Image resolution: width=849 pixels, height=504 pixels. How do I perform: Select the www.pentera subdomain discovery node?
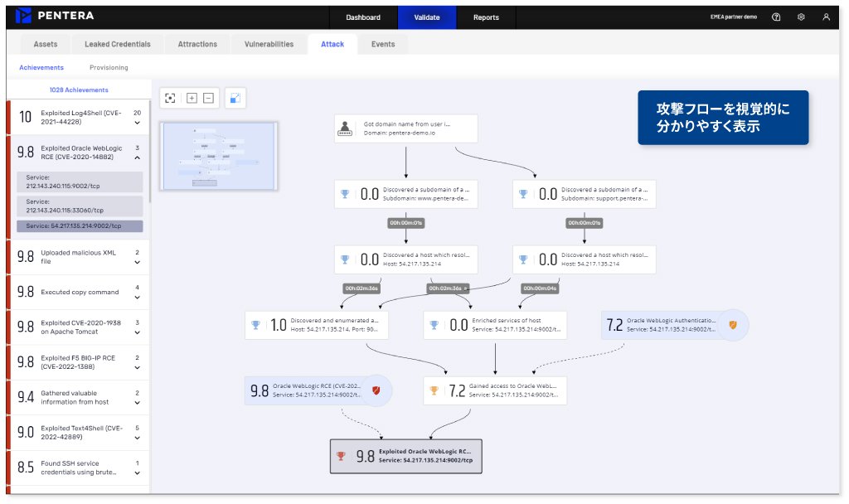(406, 194)
